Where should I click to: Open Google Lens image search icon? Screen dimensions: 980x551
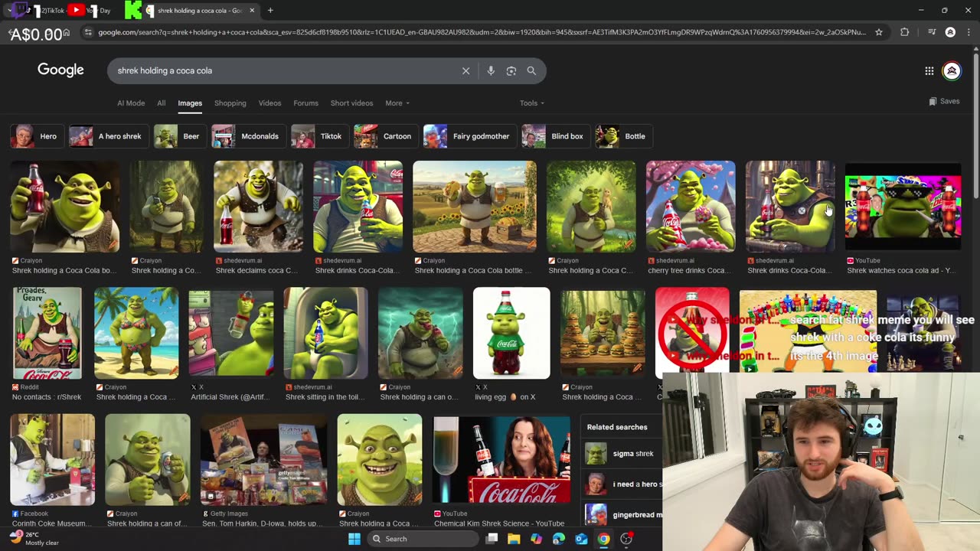coord(511,70)
